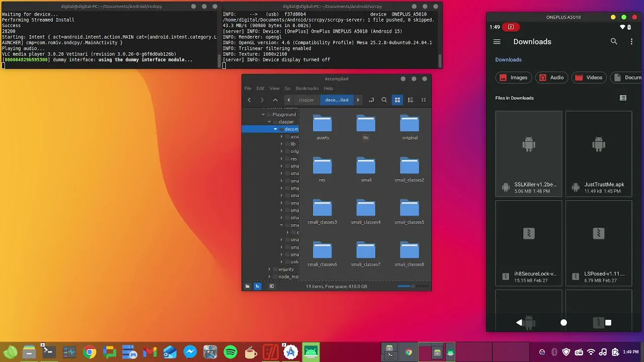Select the smali_classes7 folder

click(x=366, y=254)
